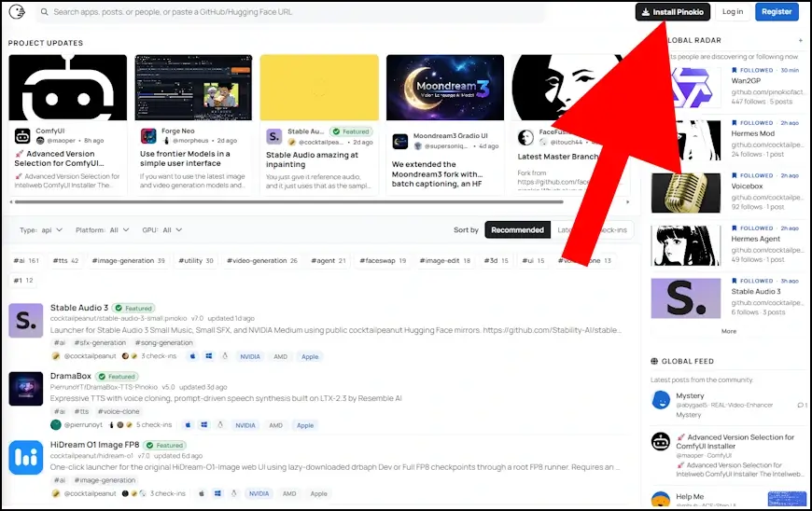Click the Hermes Agent thumbnail
This screenshot has width=812, height=511.
[686, 245]
